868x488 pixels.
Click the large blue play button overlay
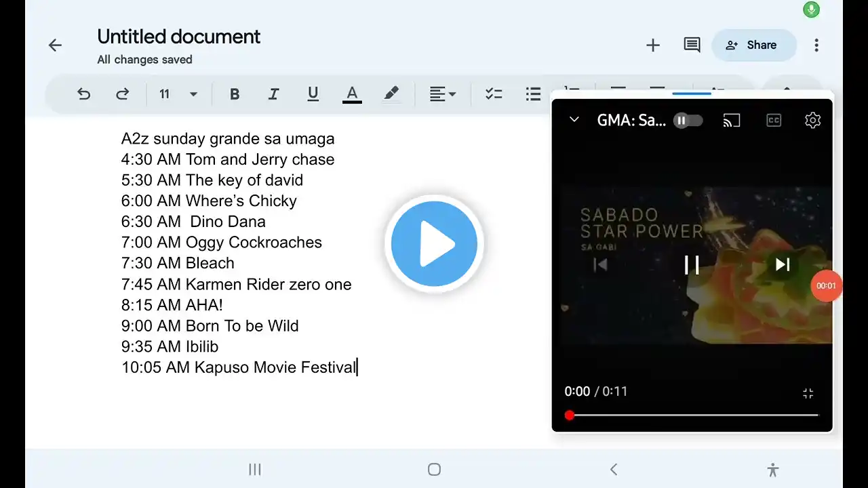[434, 243]
